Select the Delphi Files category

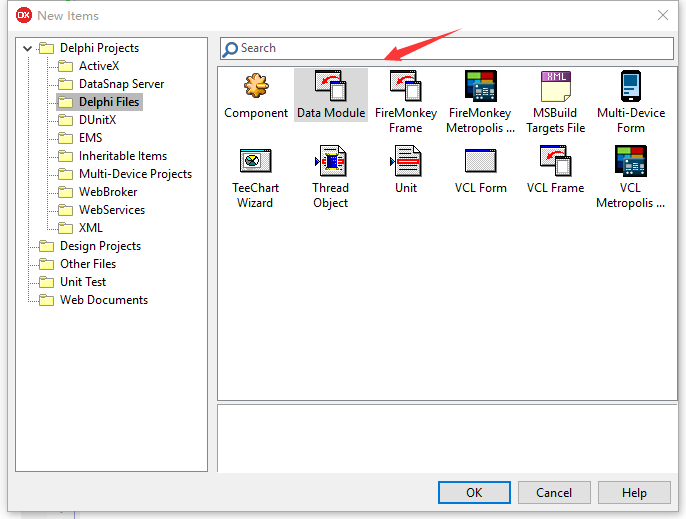[x=109, y=102]
